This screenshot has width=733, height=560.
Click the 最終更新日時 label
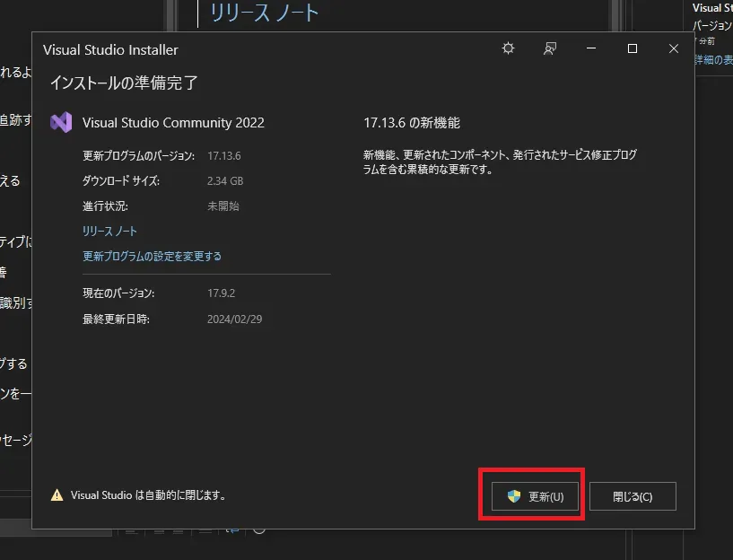click(x=117, y=319)
